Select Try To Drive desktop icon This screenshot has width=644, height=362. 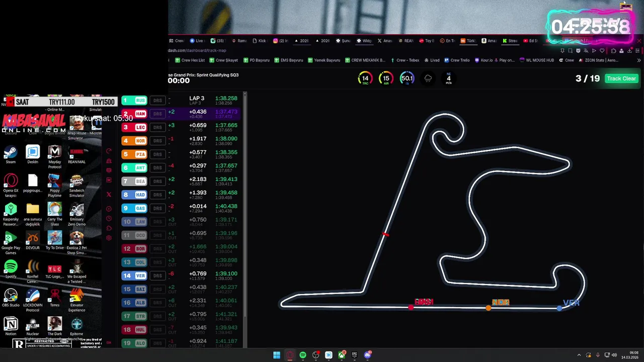55,240
